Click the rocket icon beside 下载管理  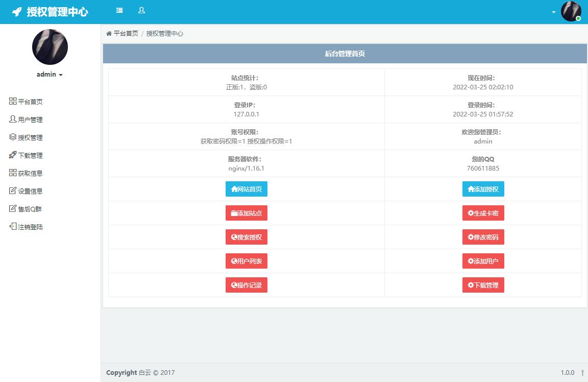click(13, 155)
